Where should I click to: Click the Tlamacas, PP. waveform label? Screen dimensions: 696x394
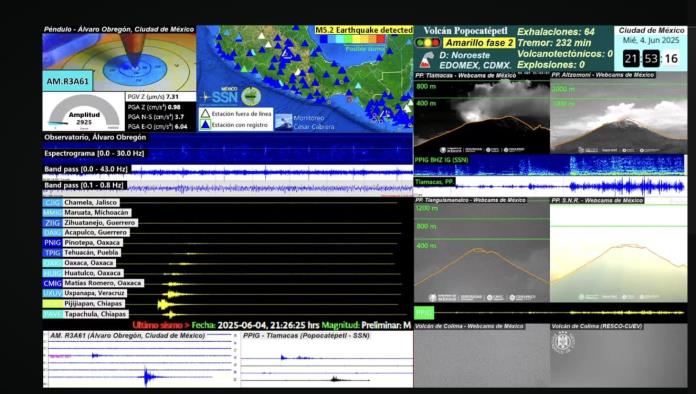coord(435,181)
